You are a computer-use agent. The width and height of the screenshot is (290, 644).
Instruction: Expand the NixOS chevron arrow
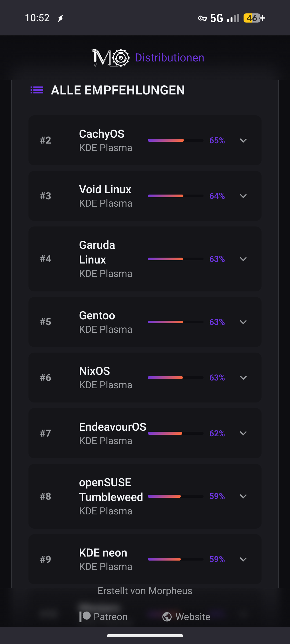click(x=243, y=378)
